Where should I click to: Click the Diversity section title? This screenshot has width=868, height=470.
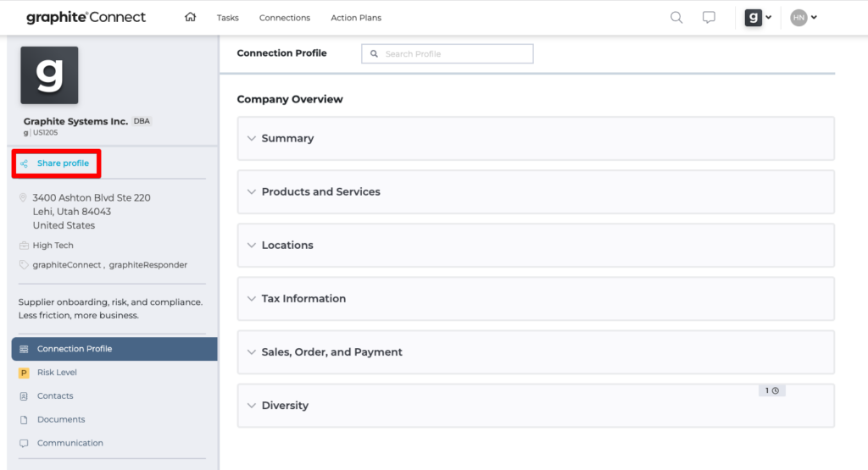click(285, 406)
